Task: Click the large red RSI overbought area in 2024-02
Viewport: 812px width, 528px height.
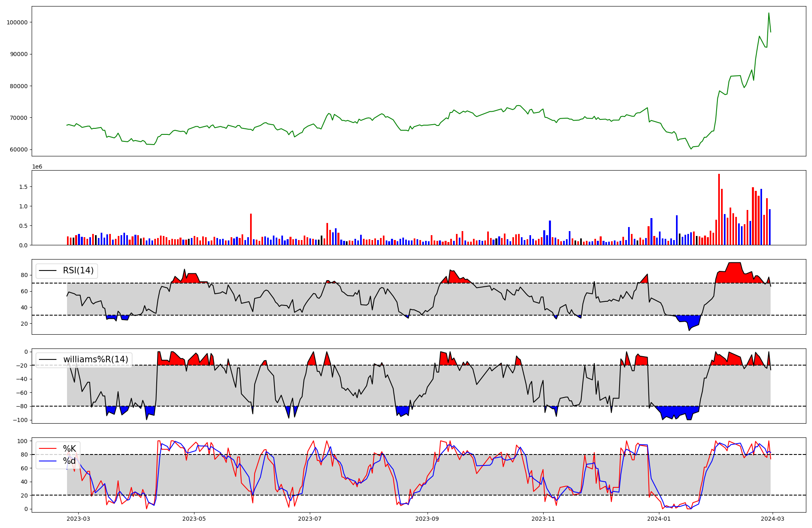Action: coord(735,272)
